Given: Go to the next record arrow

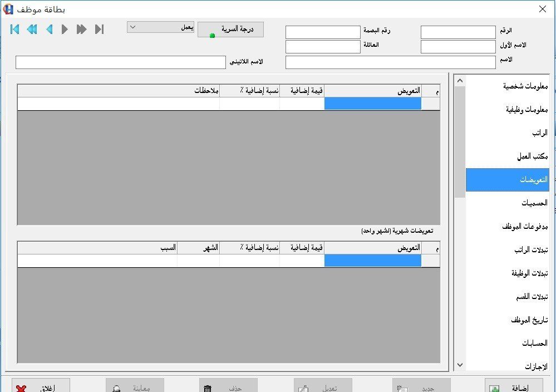Looking at the screenshot, I should point(65,29).
